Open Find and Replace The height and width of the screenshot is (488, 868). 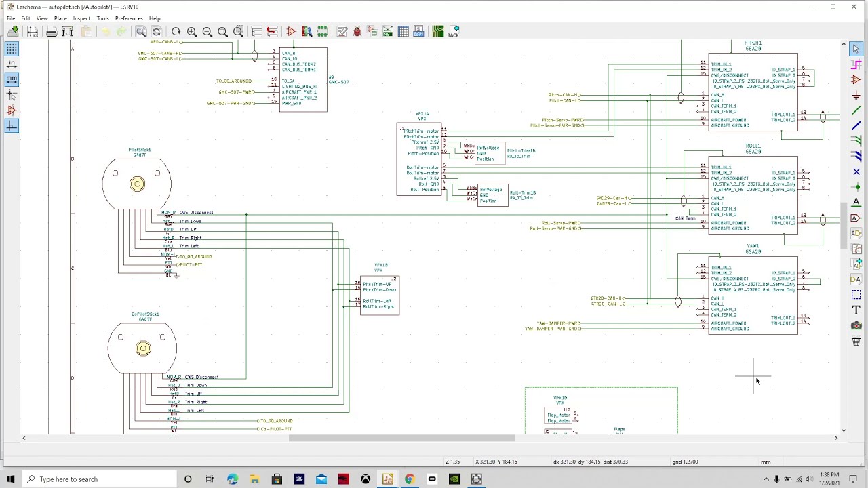pos(157,31)
